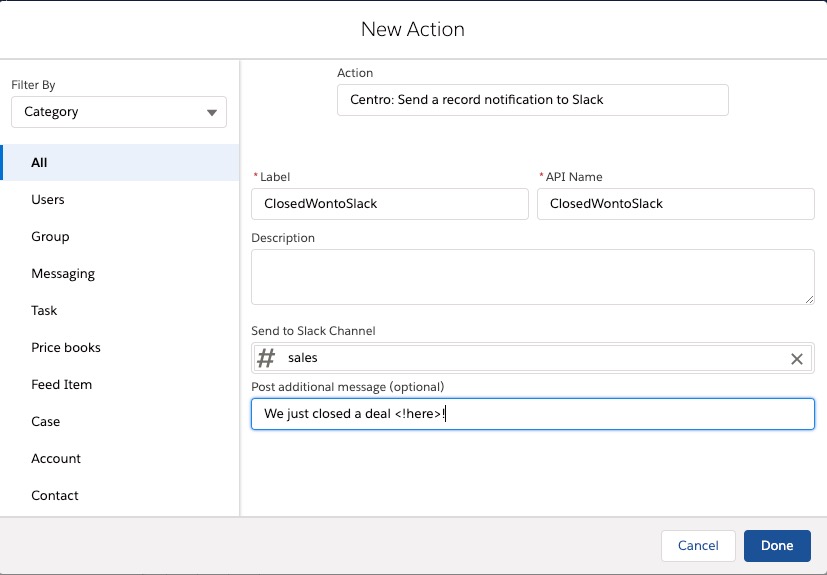827x575 pixels.
Task: Click the Action search field
Action: [533, 100]
